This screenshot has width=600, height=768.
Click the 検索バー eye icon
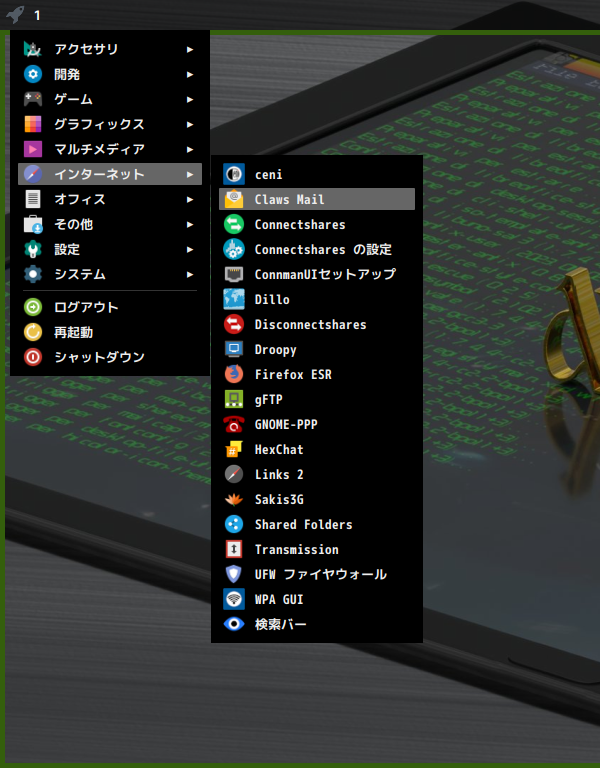pos(234,624)
